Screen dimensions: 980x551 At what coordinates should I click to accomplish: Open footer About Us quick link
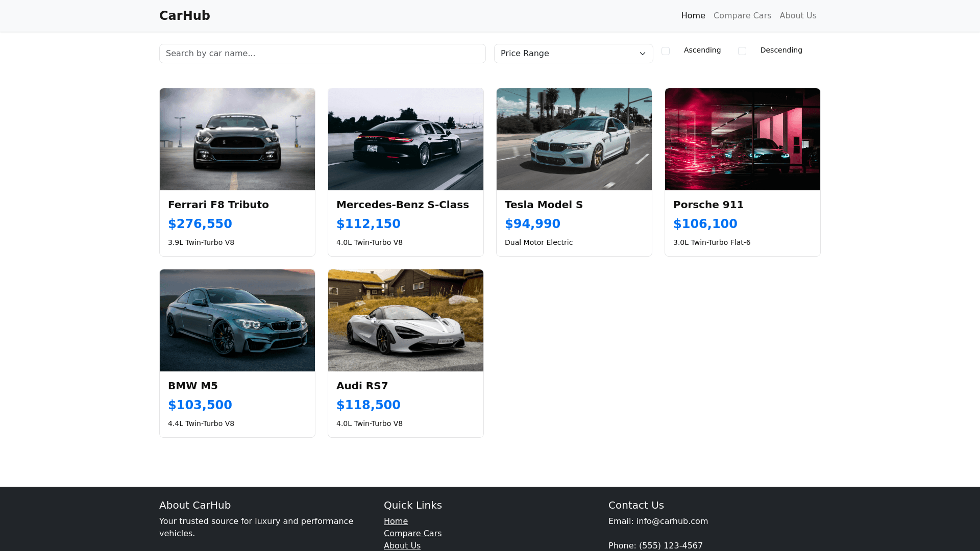coord(402,545)
